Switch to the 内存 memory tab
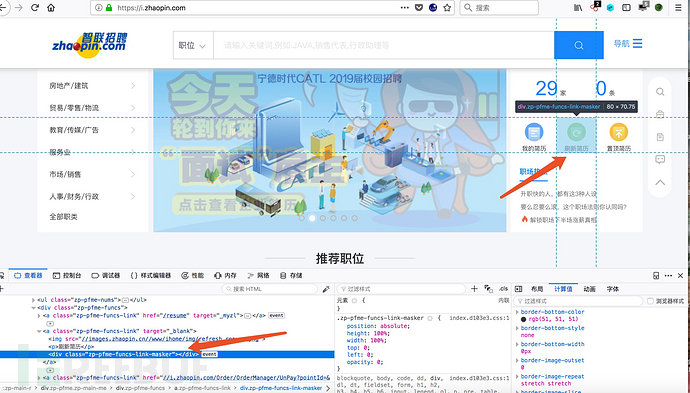Viewport: 690px width, 393px height. point(225,275)
